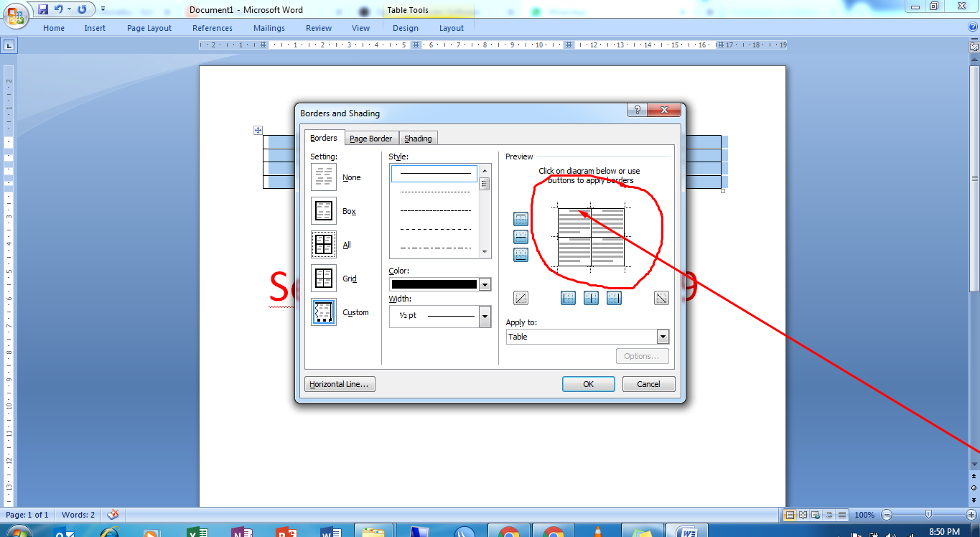980x537 pixels.
Task: Open the Apply to dropdown
Action: [x=663, y=337]
